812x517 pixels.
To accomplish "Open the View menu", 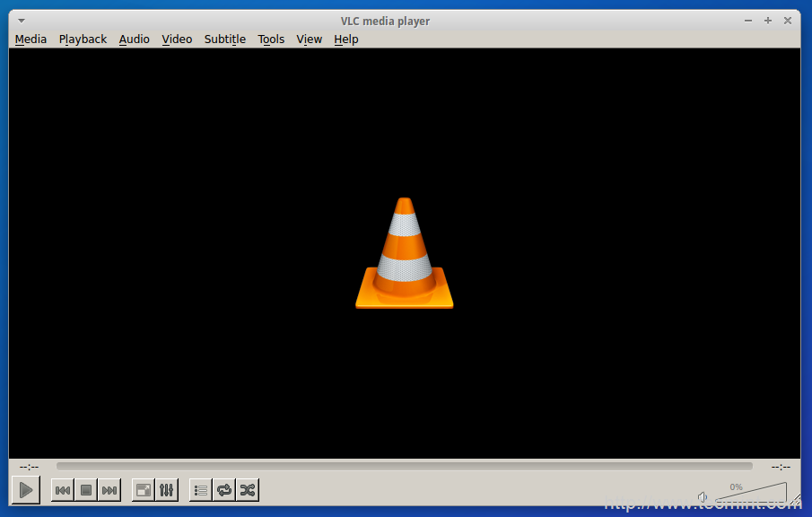I will [x=310, y=39].
